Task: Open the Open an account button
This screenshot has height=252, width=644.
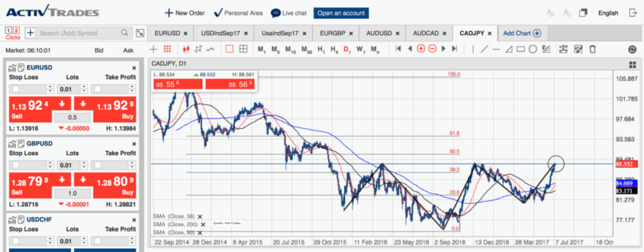Action: tap(341, 13)
